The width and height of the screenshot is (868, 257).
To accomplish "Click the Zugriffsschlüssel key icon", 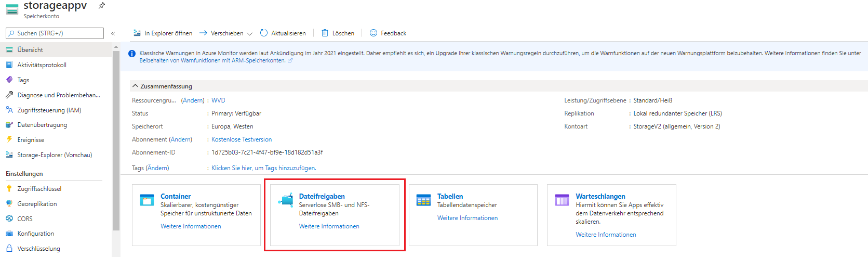I will coord(9,189).
